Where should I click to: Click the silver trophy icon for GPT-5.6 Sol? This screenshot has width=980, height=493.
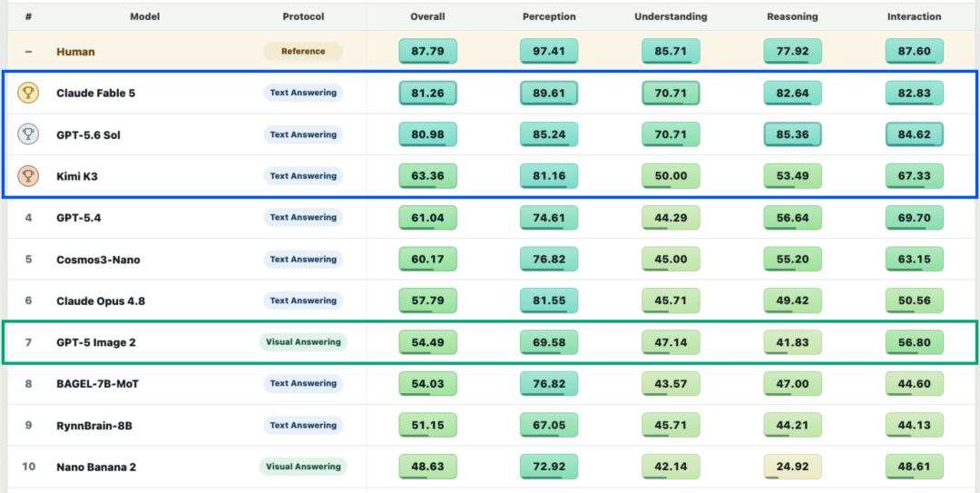28,134
